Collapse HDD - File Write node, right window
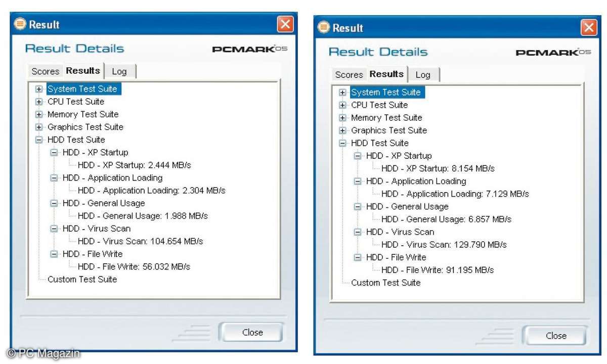Image resolution: width=607 pixels, height=364 pixels. tap(358, 257)
